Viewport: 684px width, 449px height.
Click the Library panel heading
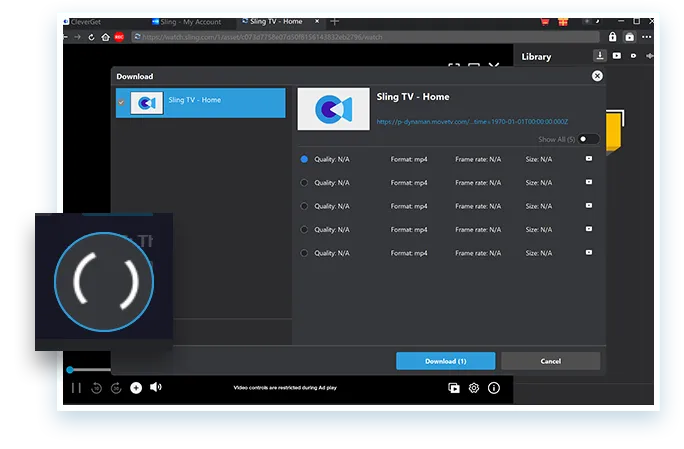click(536, 57)
